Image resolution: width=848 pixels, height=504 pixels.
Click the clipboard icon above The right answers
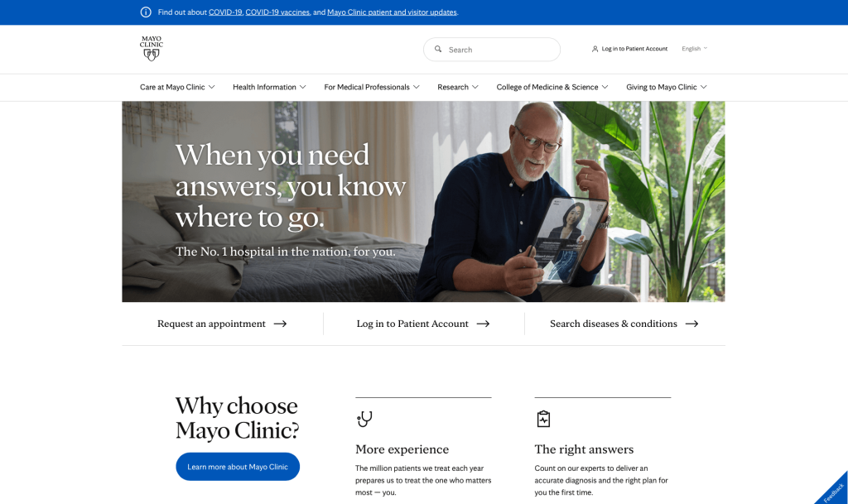pos(543,419)
